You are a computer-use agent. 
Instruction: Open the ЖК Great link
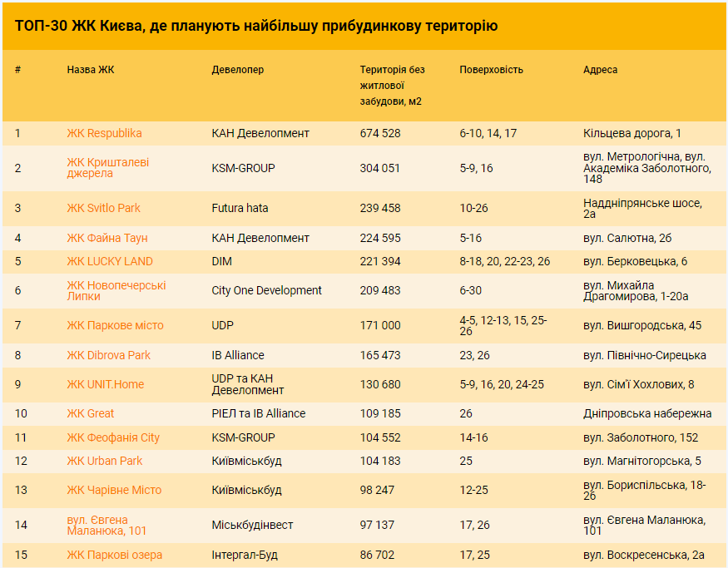[x=91, y=413]
